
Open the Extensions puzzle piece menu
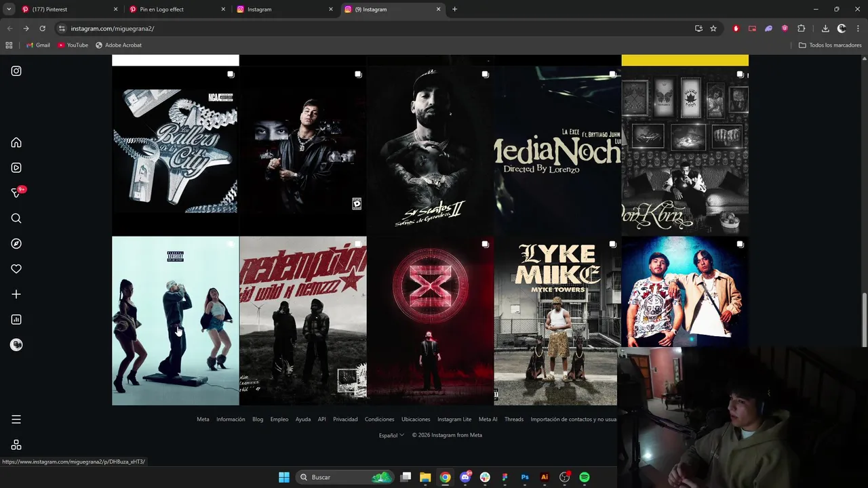click(x=802, y=28)
